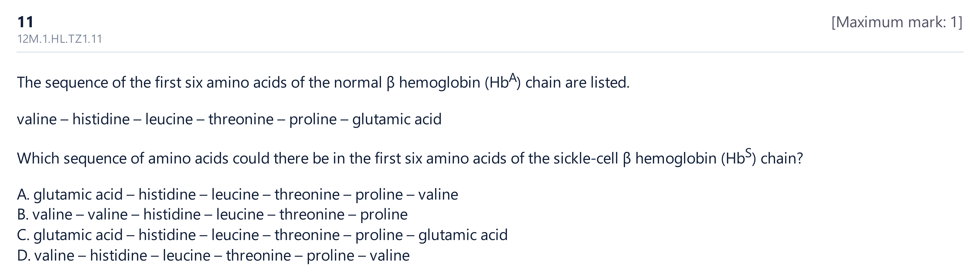
Task: Click the final 'valine' in option A
Action: pos(438,195)
